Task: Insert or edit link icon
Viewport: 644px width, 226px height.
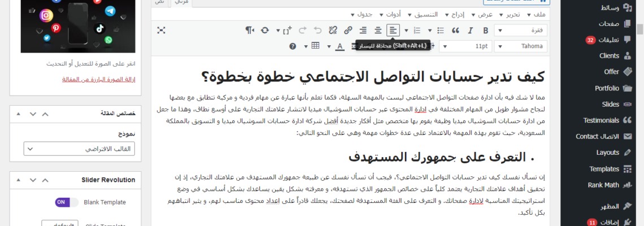Action: (x=348, y=30)
